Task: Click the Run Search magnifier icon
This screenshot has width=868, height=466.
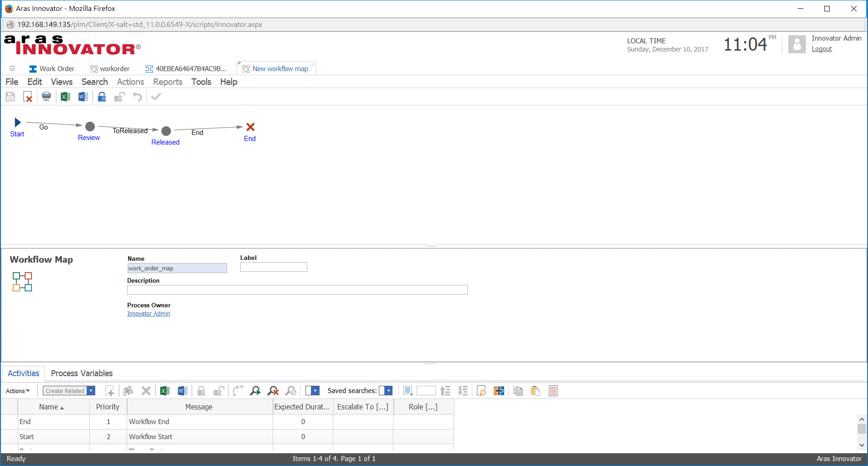Action: (x=255, y=391)
